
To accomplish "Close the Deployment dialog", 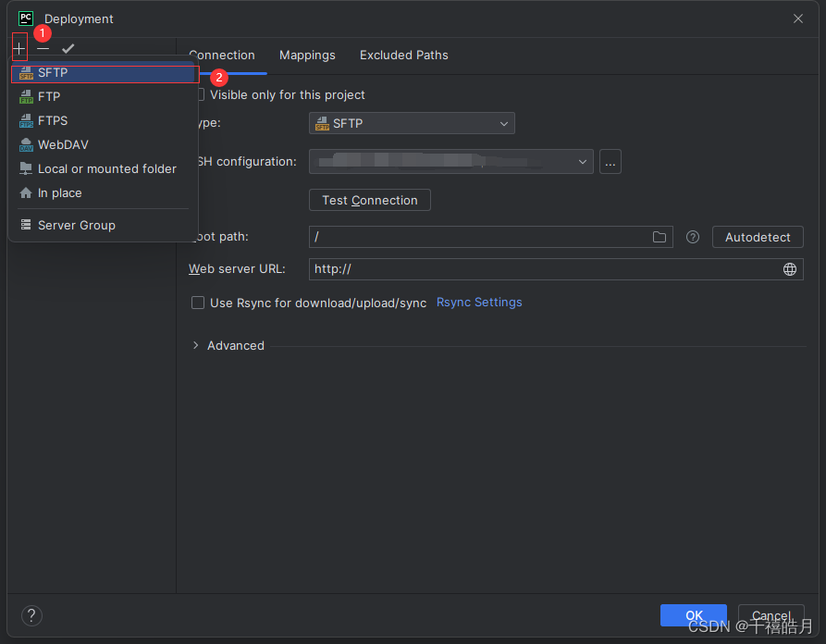I will (798, 19).
